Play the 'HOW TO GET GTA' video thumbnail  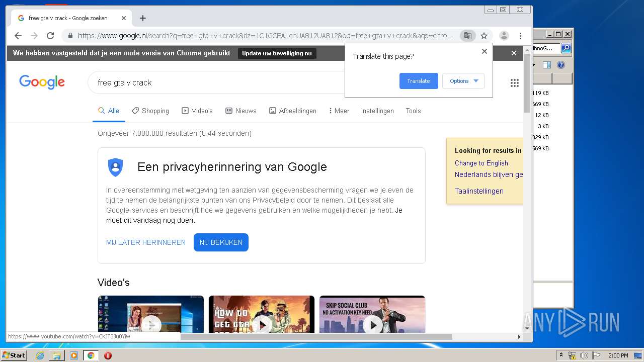coord(262,314)
